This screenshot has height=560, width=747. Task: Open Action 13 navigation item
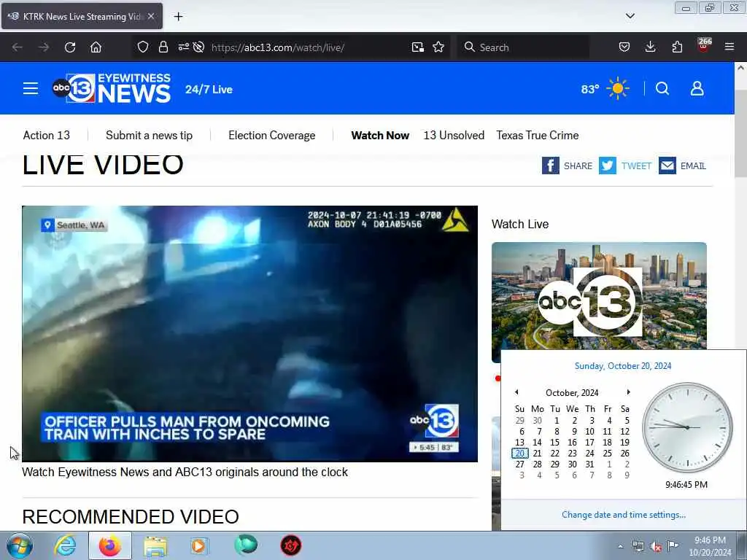tap(47, 135)
